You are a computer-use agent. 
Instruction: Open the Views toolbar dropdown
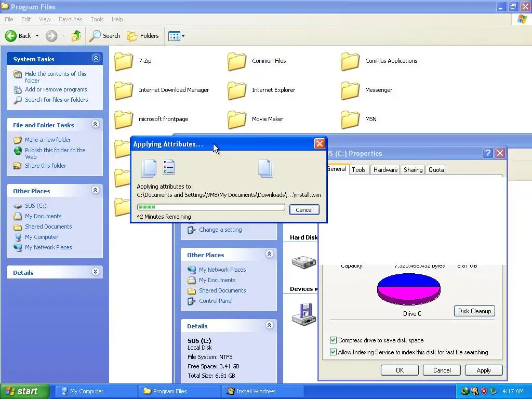click(x=177, y=36)
